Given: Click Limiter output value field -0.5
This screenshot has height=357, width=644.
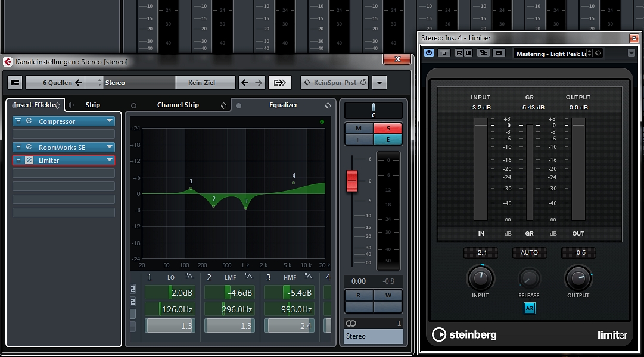Looking at the screenshot, I should click(579, 253).
